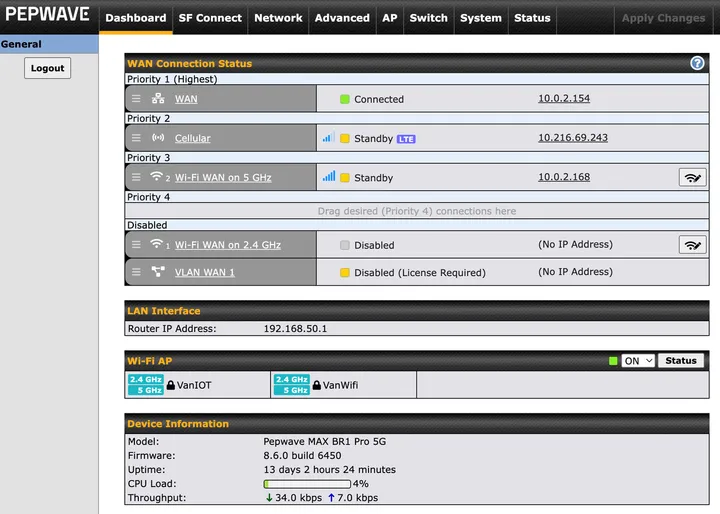Viewport: 720px width, 514px height.
Task: Open the VLAN WAN 1 link
Action: click(204, 272)
